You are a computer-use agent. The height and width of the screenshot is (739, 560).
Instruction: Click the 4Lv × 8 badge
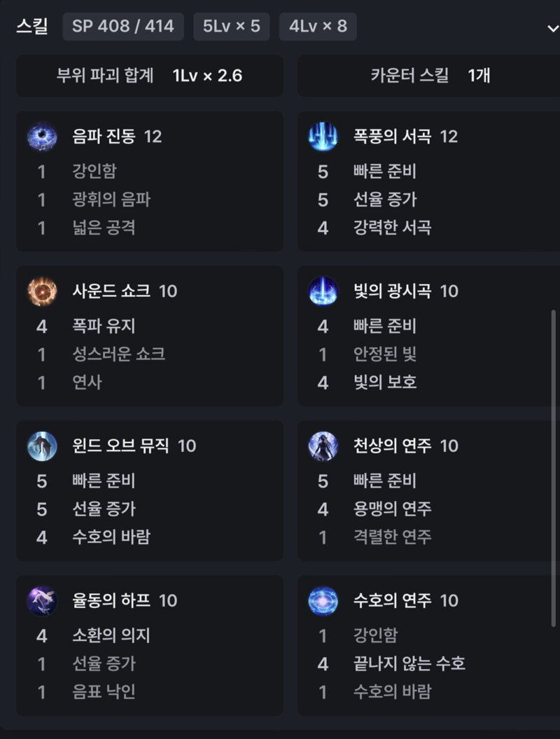pyautogui.click(x=318, y=27)
